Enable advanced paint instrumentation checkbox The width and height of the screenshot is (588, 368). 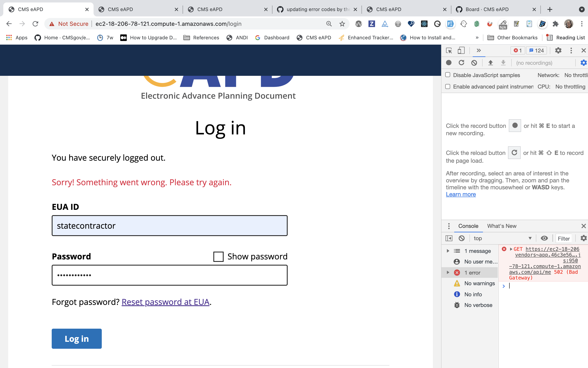point(448,86)
